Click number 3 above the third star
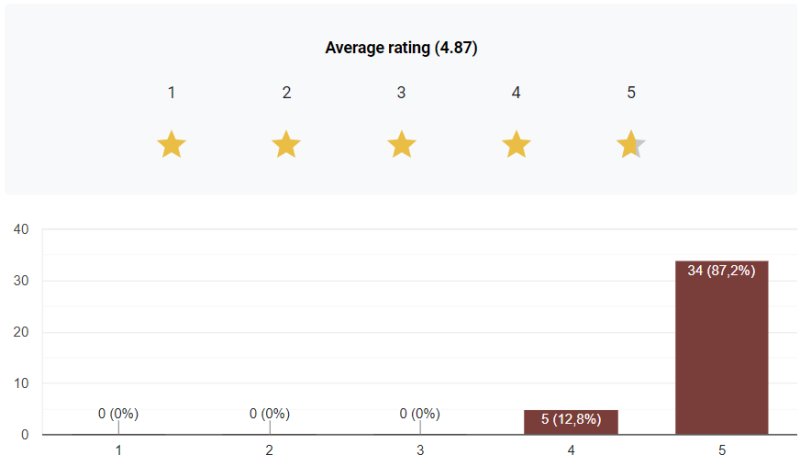The image size is (800, 466). [x=401, y=93]
